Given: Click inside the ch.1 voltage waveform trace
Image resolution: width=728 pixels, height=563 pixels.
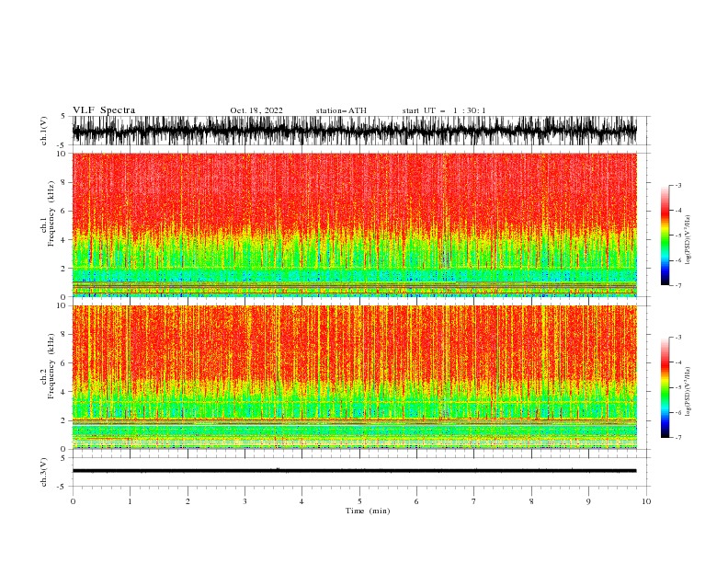Looking at the screenshot, I should point(355,131).
